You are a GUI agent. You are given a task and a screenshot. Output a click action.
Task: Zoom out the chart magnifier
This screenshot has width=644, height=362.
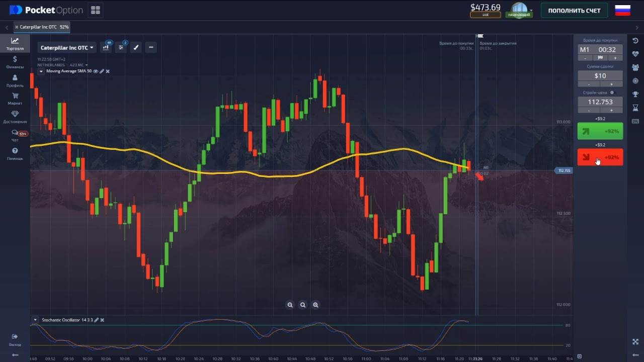[x=290, y=305]
